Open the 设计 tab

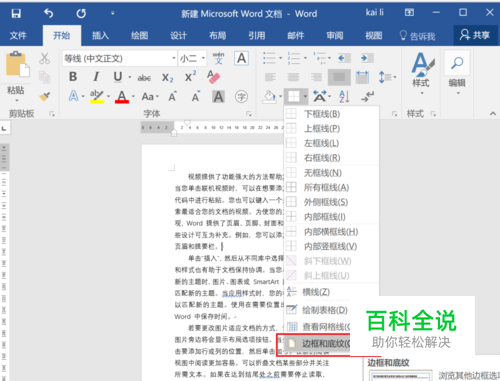tap(178, 35)
